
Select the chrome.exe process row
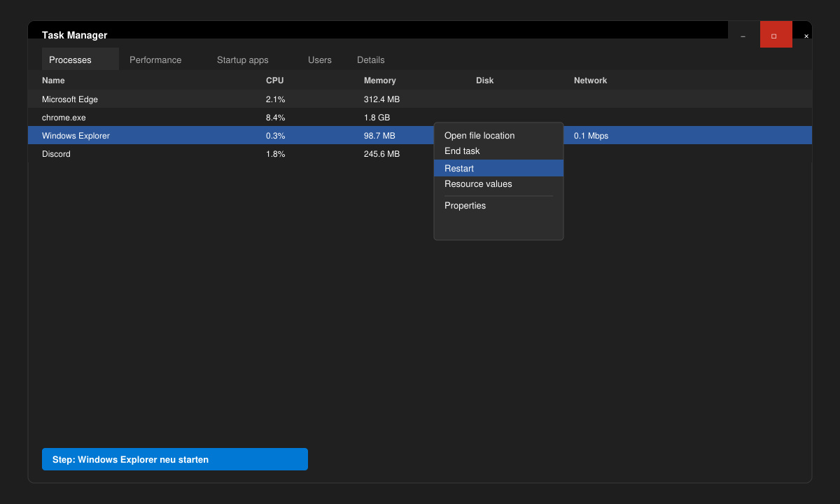[x=420, y=118]
